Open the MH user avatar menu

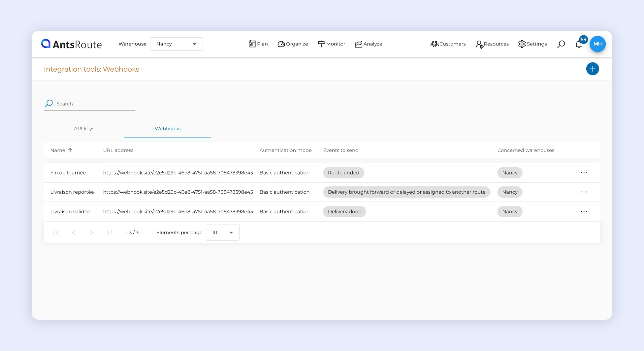[597, 44]
